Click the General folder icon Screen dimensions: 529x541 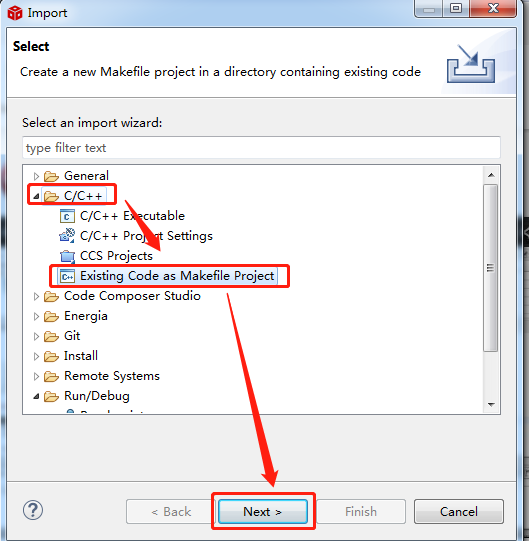[51, 176]
